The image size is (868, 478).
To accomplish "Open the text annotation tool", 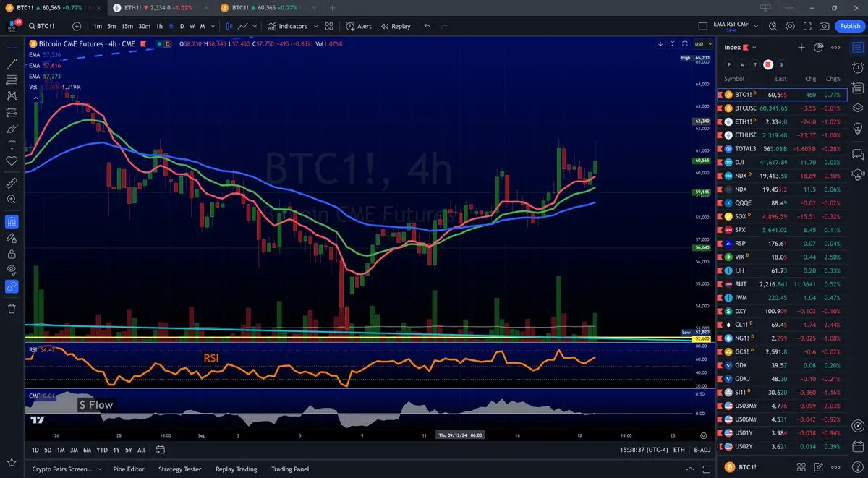I will (x=12, y=145).
